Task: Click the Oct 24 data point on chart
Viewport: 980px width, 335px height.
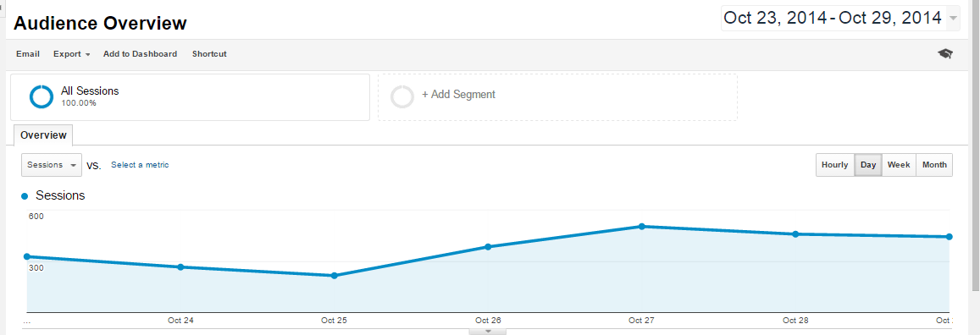Action: [x=180, y=267]
